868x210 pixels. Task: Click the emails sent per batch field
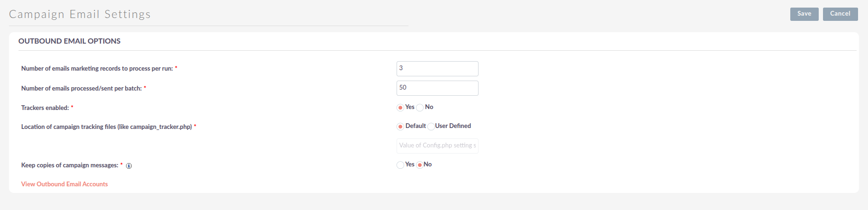(437, 88)
